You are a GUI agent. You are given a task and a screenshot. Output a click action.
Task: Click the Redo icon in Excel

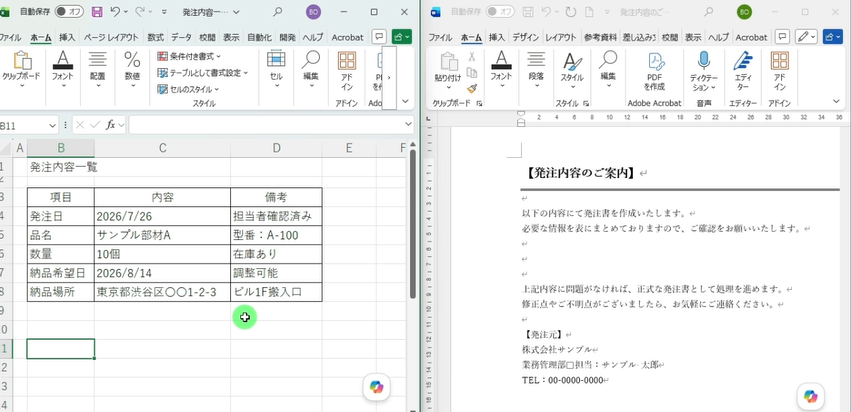click(139, 11)
